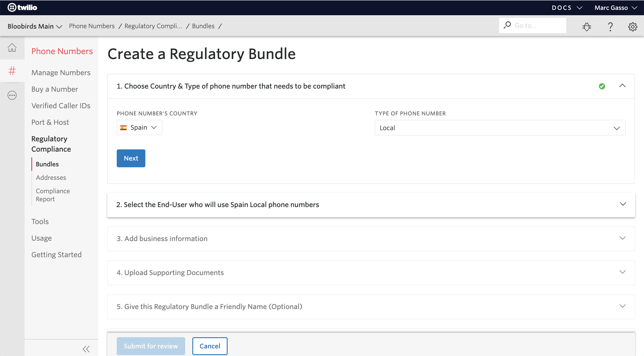Go to Phone Numbers breadcrumb
The height and width of the screenshot is (356, 644).
click(92, 26)
